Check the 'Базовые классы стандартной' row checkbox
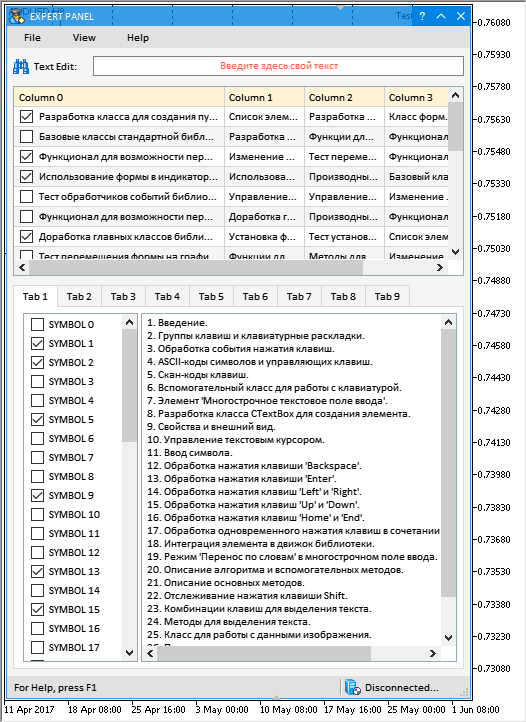The height and width of the screenshot is (722, 526). [26, 136]
